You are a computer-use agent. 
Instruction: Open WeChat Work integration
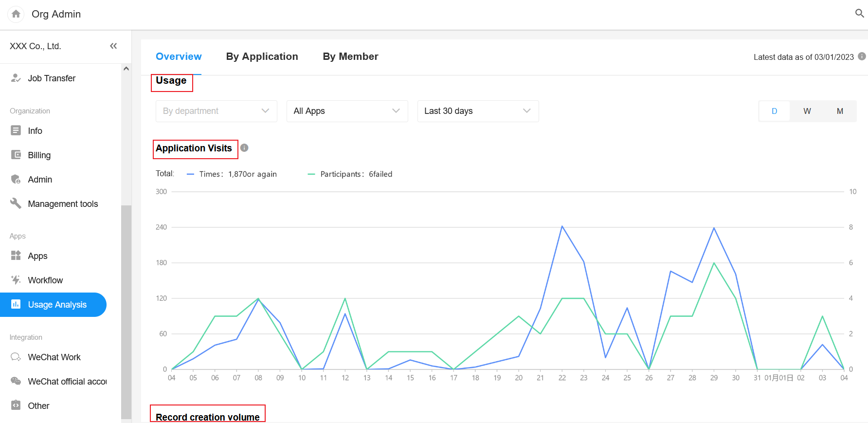[x=54, y=357]
